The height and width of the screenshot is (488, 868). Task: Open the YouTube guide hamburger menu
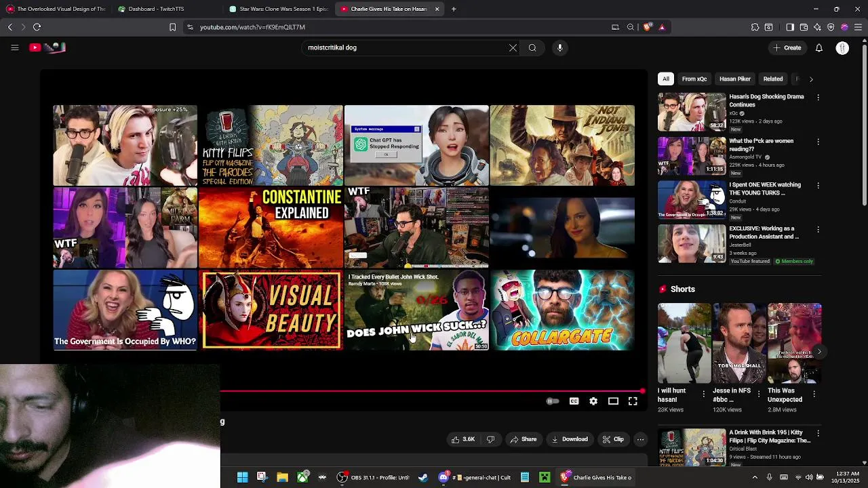(x=14, y=47)
